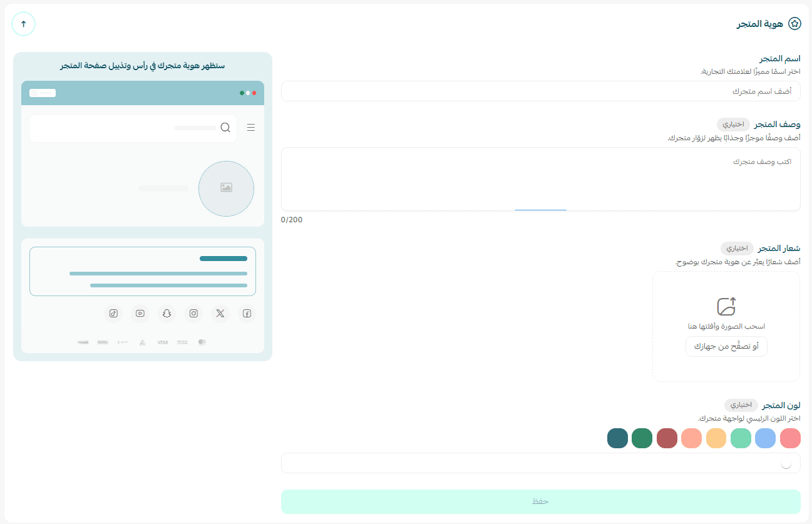
Task: Click the YouTube icon in the store preview
Action: click(140, 314)
